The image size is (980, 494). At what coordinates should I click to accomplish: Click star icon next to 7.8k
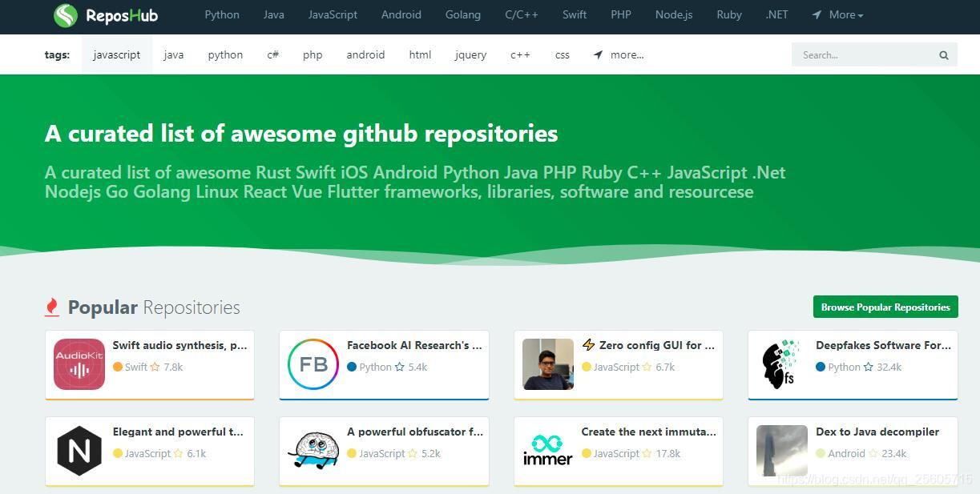(155, 367)
